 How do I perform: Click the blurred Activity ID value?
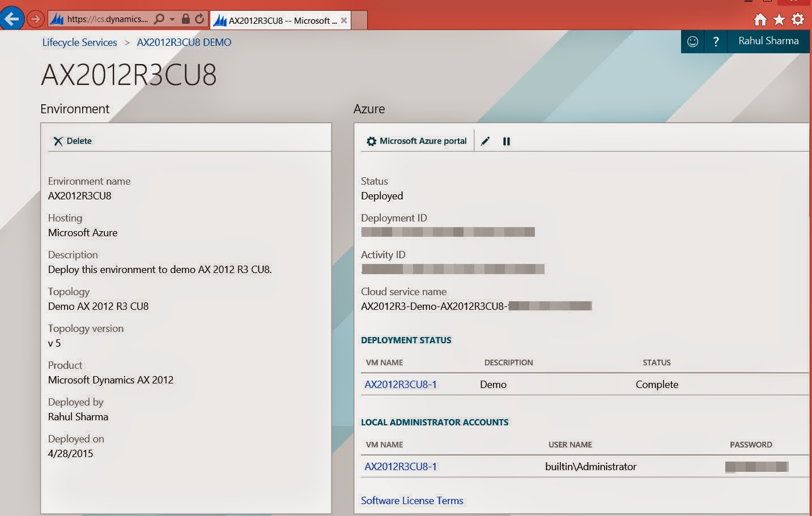[453, 268]
